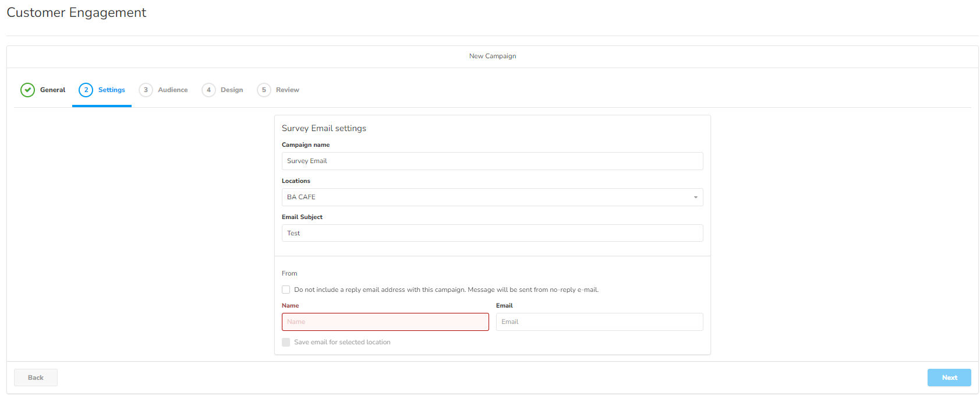Image resolution: width=980 pixels, height=395 pixels.
Task: Open the Design step
Action: [232, 90]
